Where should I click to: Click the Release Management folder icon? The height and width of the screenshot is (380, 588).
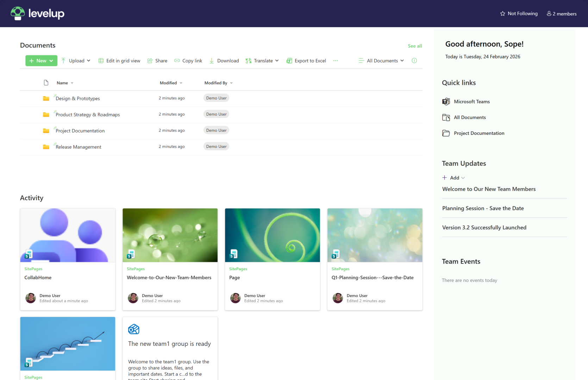coord(46,147)
